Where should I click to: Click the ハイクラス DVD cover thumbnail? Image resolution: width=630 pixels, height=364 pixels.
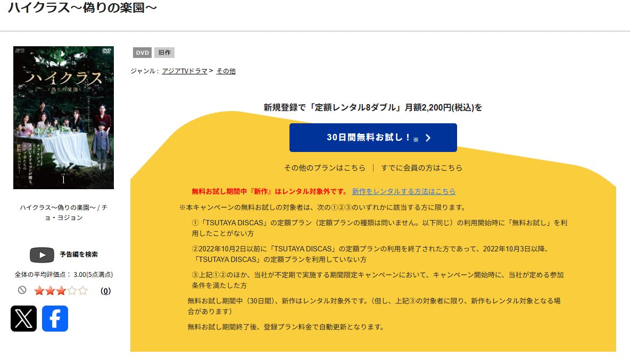tap(63, 117)
